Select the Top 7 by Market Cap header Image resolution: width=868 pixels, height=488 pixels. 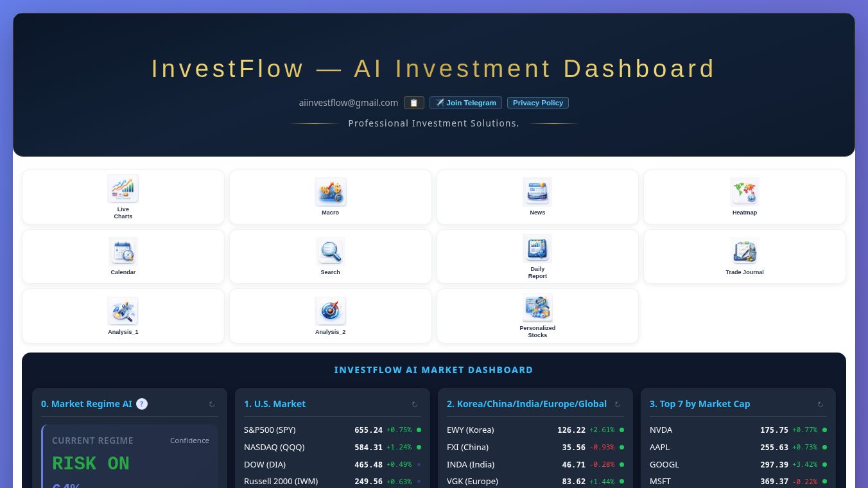click(x=700, y=404)
